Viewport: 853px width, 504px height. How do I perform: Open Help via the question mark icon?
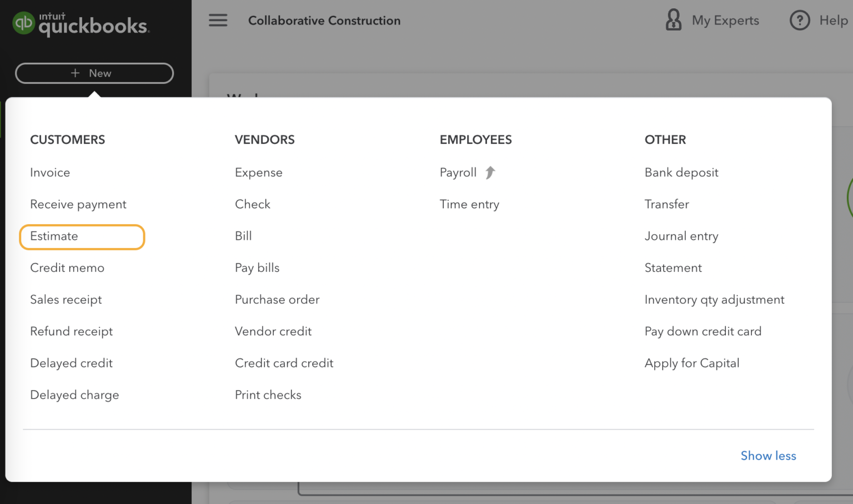[x=800, y=20]
